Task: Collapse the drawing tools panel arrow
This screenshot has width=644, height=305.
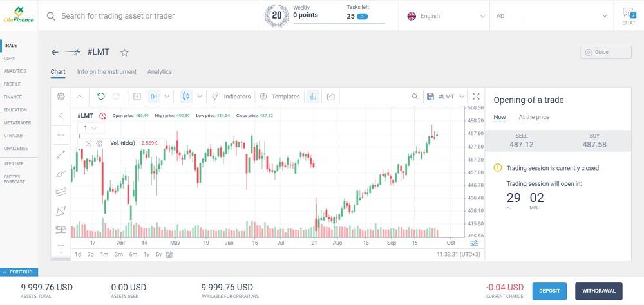Action: (61, 116)
